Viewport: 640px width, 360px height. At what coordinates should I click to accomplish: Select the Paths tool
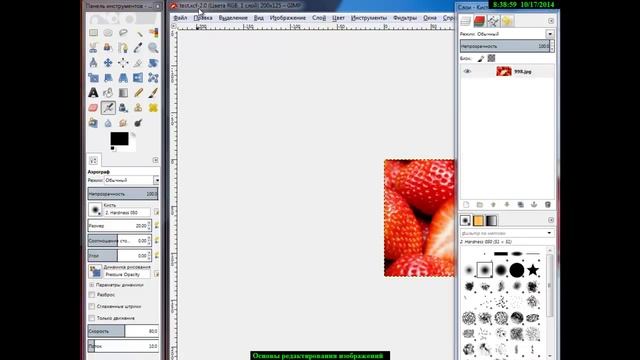(123, 48)
